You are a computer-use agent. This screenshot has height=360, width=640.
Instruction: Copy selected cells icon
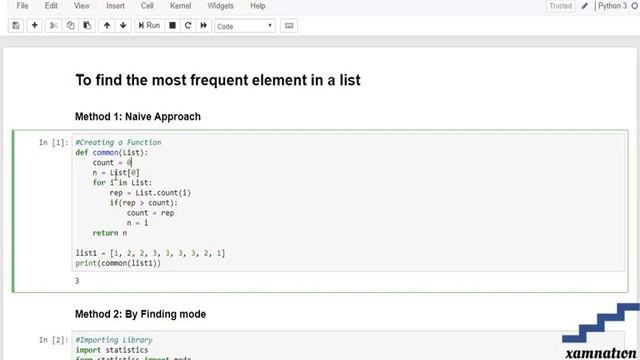pyautogui.click(x=70, y=26)
